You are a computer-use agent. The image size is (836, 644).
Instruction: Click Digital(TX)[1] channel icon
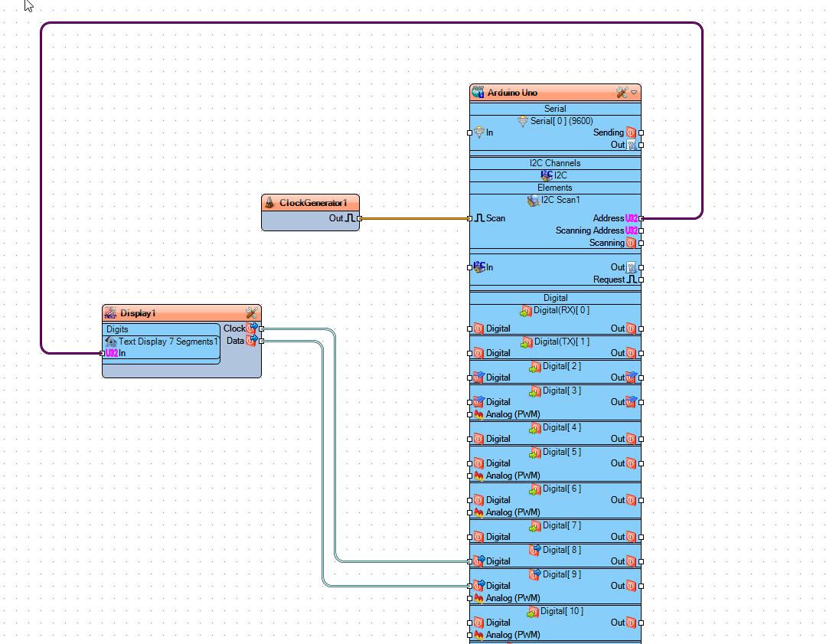527,342
